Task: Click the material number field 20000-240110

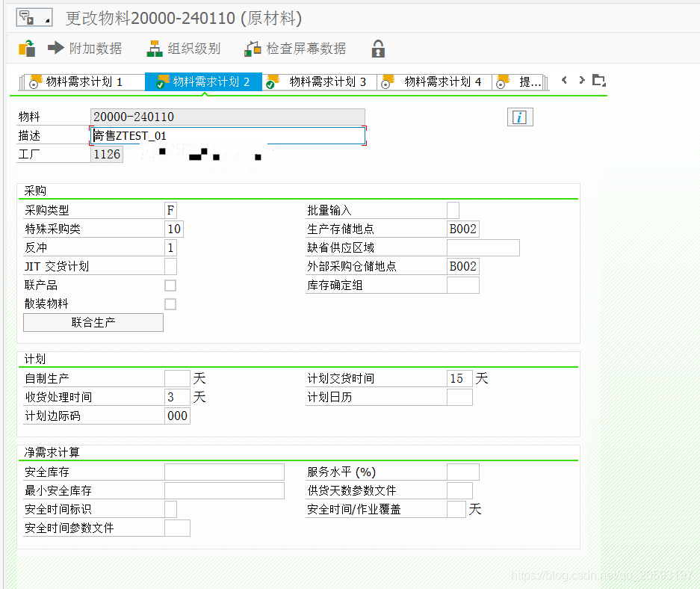Action: pyautogui.click(x=228, y=117)
